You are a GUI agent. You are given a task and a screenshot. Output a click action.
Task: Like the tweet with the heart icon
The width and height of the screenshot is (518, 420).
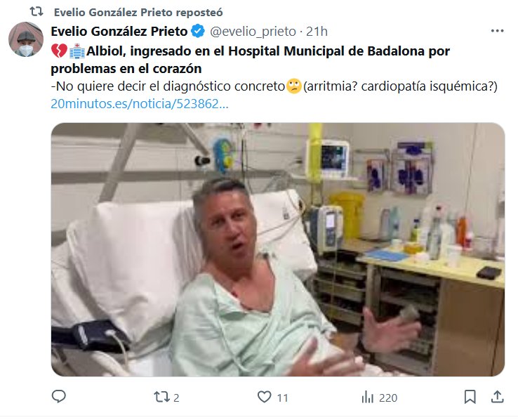265,397
